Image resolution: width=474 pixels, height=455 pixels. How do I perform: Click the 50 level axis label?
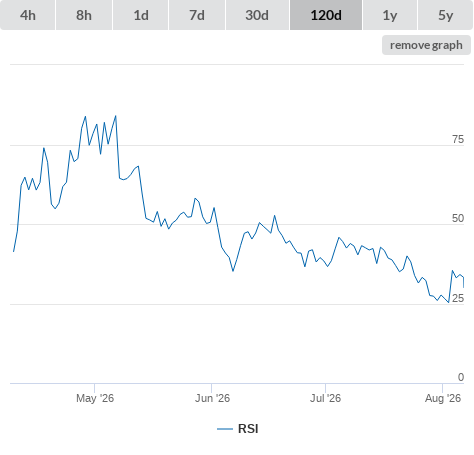coord(458,218)
